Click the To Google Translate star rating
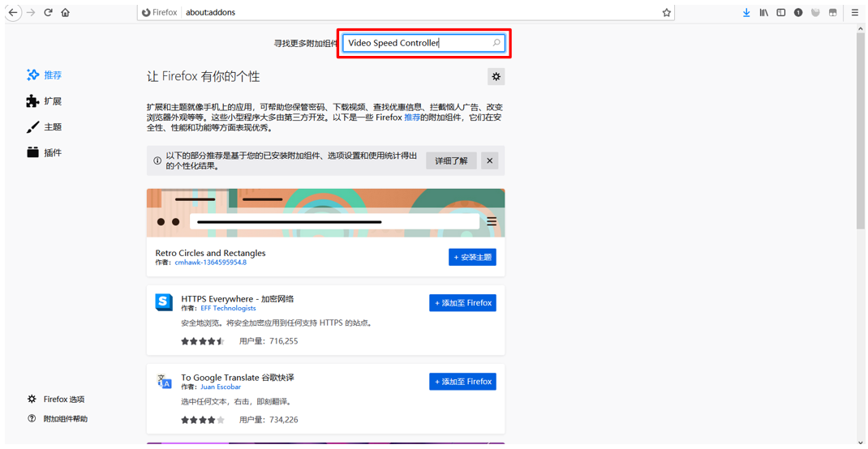This screenshot has width=868, height=449. click(203, 420)
